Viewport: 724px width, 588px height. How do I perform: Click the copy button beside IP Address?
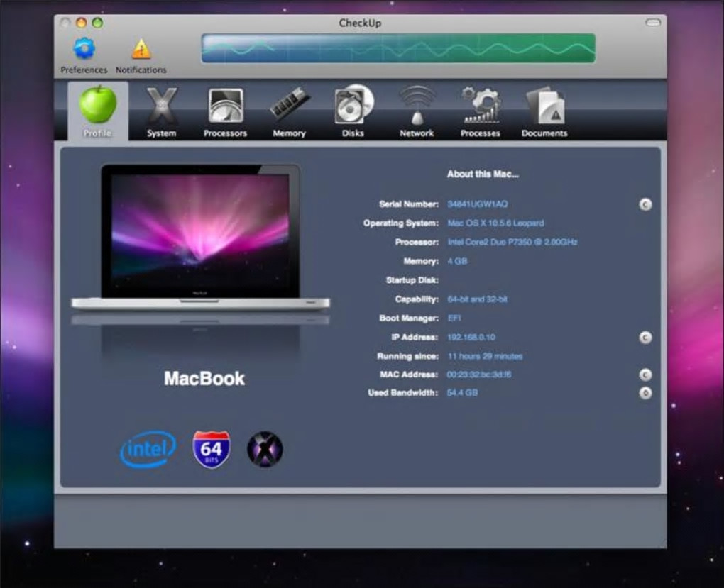click(645, 338)
